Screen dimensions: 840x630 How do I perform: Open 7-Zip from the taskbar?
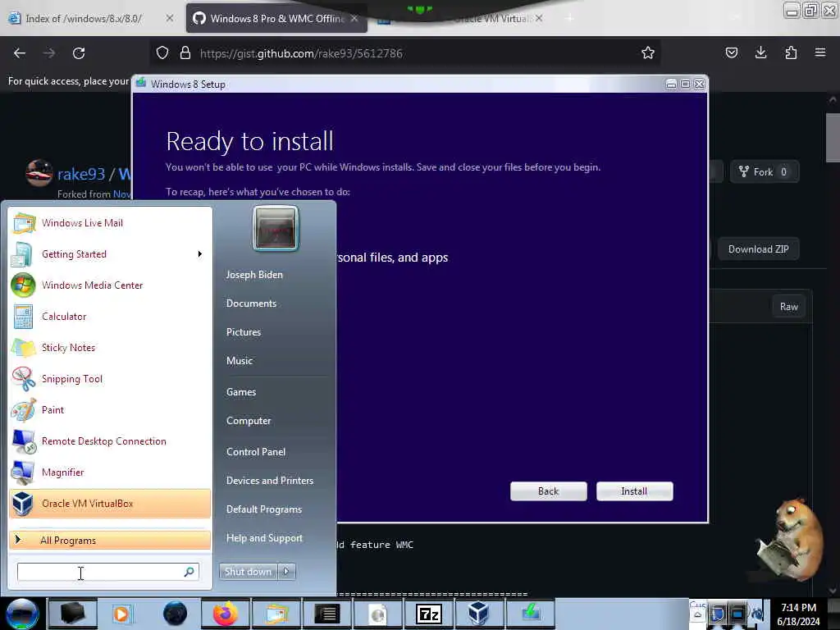(428, 614)
